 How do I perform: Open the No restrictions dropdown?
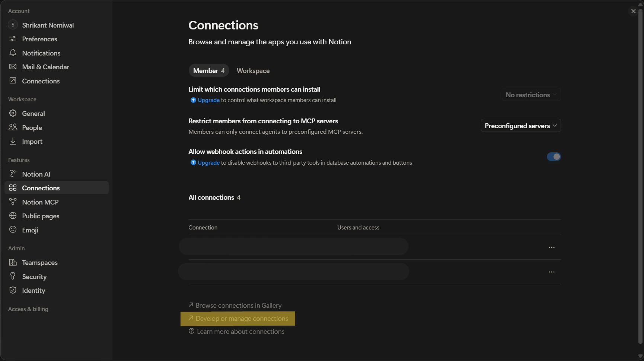click(531, 95)
